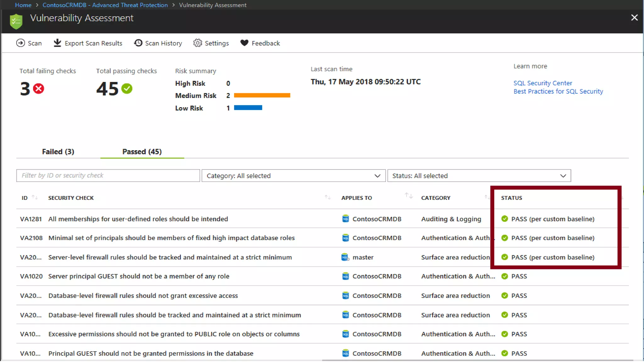Click 'Auditing & Logging' category cell
The height and width of the screenshot is (362, 644).
451,219
